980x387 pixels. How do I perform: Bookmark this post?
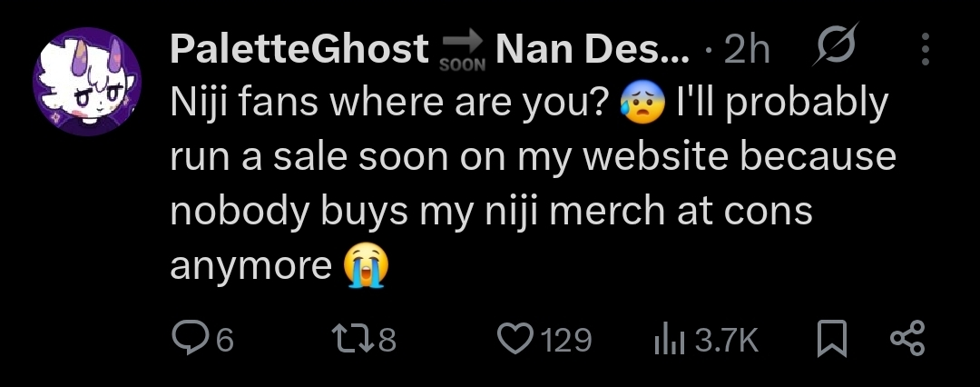(832, 339)
